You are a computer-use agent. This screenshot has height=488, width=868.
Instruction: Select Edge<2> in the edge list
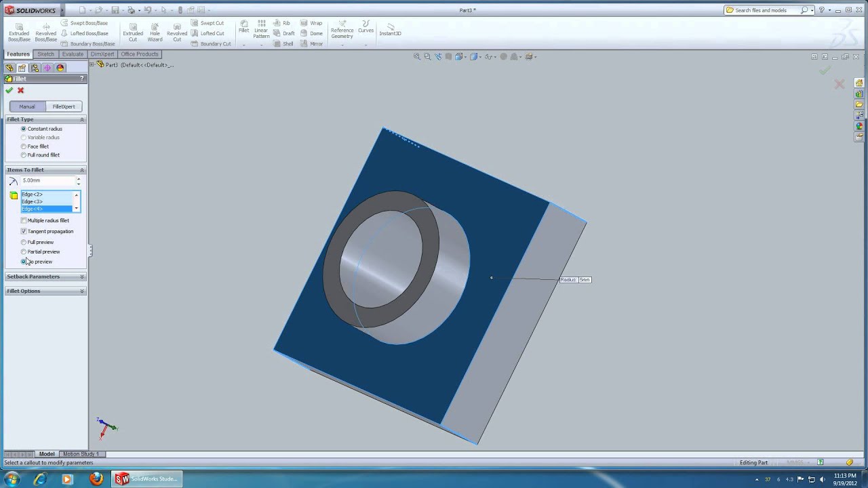pyautogui.click(x=46, y=195)
